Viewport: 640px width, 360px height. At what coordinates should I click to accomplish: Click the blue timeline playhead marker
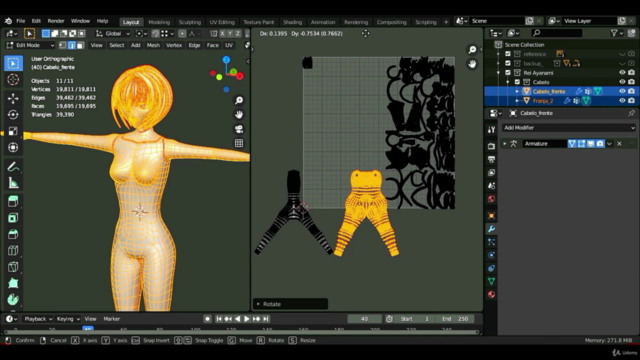coord(88,328)
